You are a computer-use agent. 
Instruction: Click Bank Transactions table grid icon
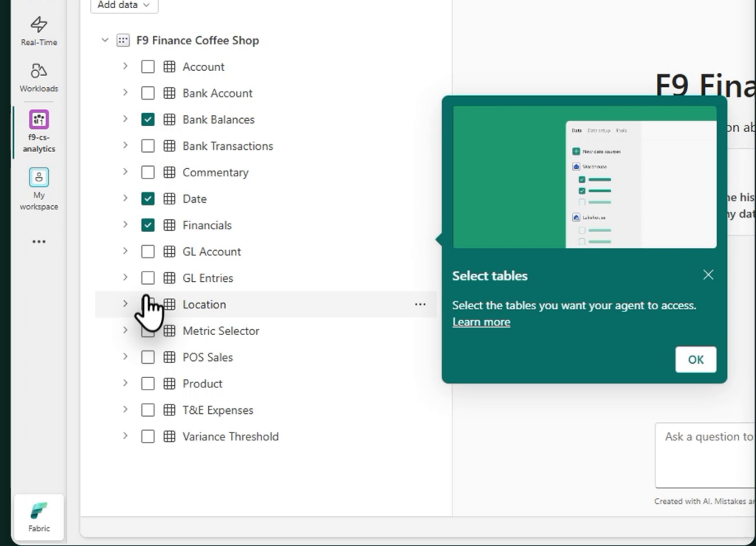[x=169, y=146]
